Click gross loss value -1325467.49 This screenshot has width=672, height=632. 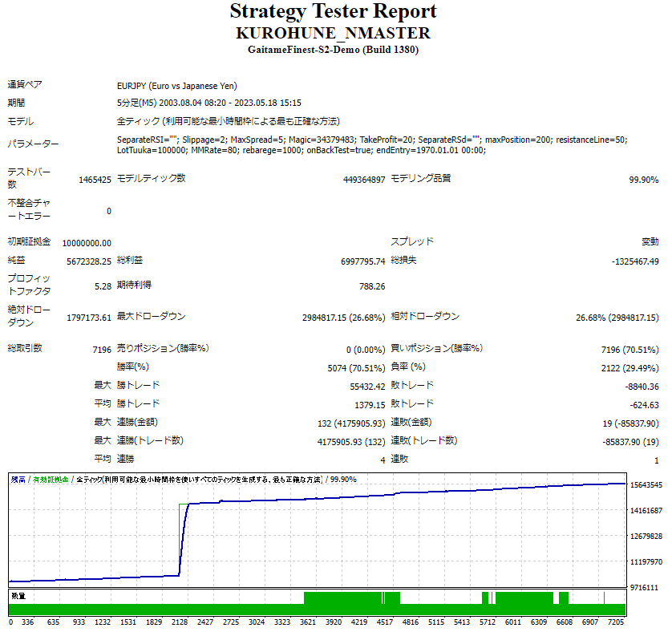pos(635,261)
